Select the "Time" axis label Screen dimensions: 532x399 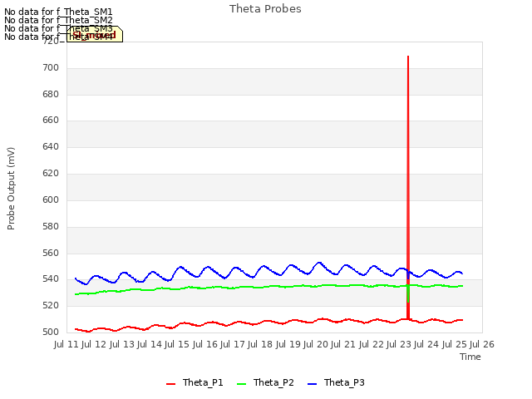470,357
